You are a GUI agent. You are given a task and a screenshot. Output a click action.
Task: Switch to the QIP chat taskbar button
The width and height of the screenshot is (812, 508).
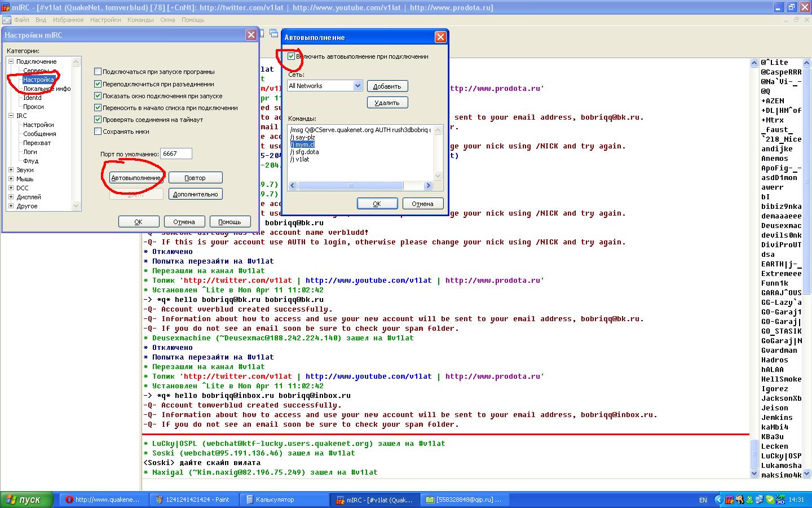coord(465,500)
